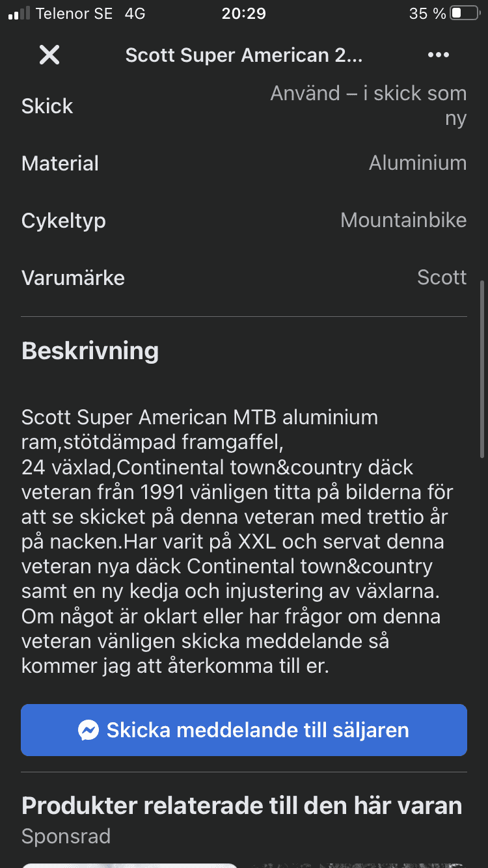Image resolution: width=488 pixels, height=868 pixels.
Task: Open the three-dot more options menu
Action: 439,55
